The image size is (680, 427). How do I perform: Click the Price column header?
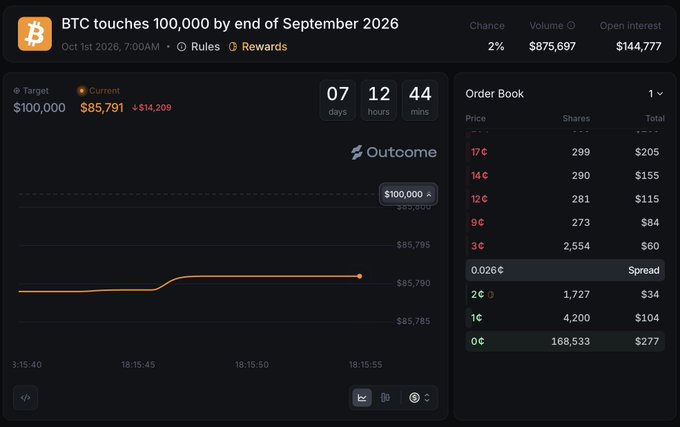click(475, 118)
